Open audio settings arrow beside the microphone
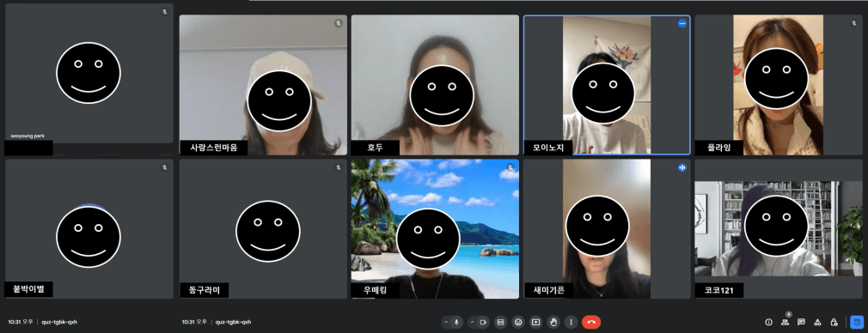 click(x=446, y=322)
